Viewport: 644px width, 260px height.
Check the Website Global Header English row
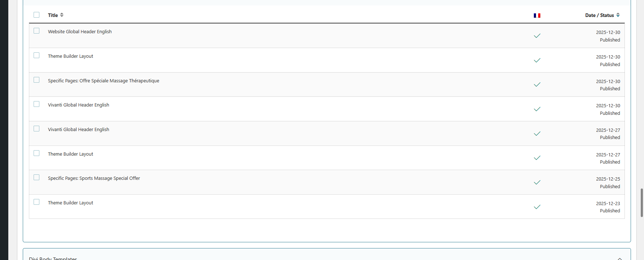pyautogui.click(x=36, y=31)
